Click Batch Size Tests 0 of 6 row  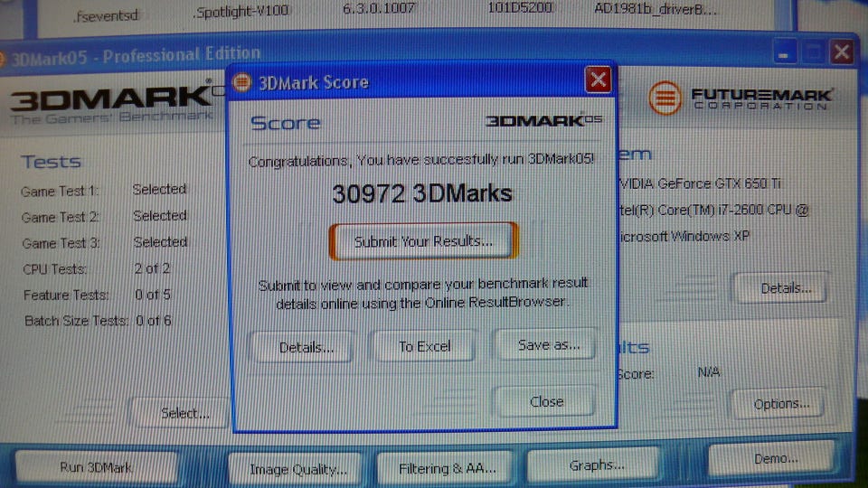(98, 321)
